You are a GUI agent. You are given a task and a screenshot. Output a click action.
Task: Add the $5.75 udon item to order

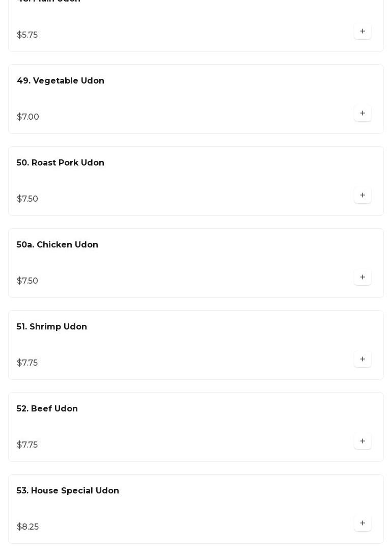[362, 32]
